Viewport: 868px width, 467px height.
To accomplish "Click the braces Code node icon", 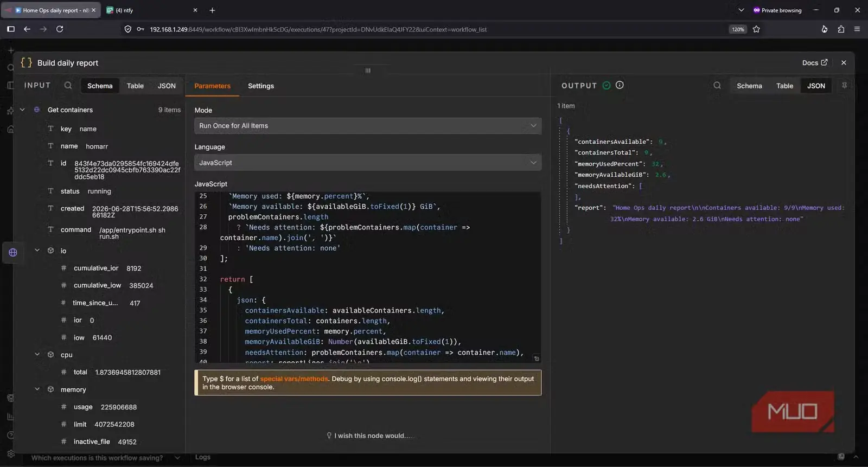I will [26, 63].
